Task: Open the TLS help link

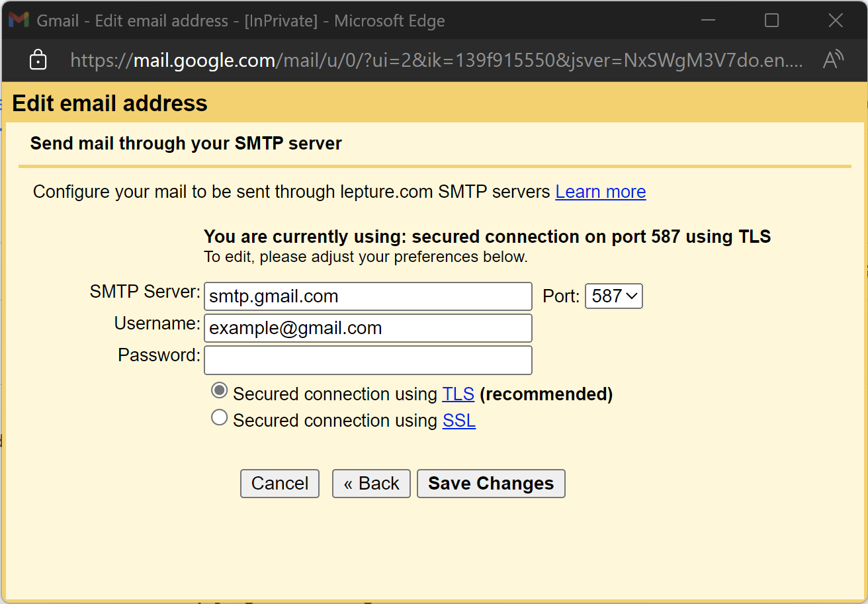Action: 458,394
